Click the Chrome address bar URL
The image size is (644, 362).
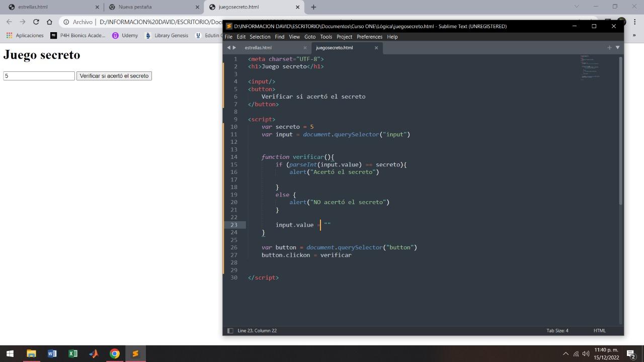tap(161, 22)
